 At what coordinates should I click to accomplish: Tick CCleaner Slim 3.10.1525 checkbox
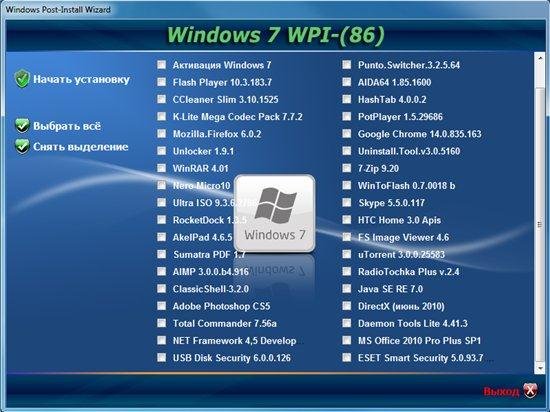pyautogui.click(x=161, y=99)
